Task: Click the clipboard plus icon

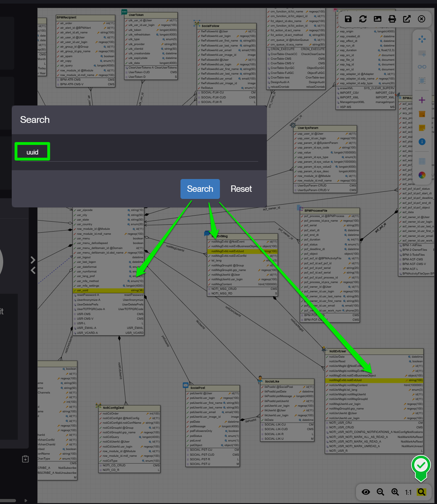Action: (x=25, y=459)
